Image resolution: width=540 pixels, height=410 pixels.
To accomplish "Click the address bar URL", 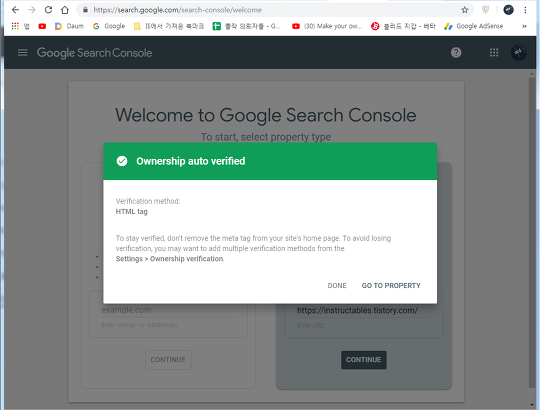I will 177,10.
